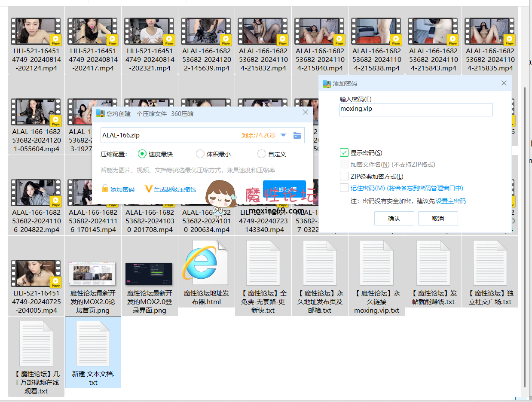Click the 立即压缩 button

(x=284, y=189)
